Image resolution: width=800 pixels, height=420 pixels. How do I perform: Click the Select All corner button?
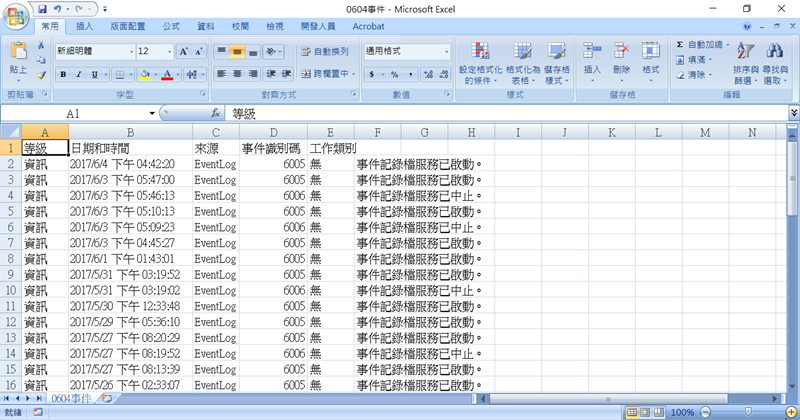[x=11, y=132]
